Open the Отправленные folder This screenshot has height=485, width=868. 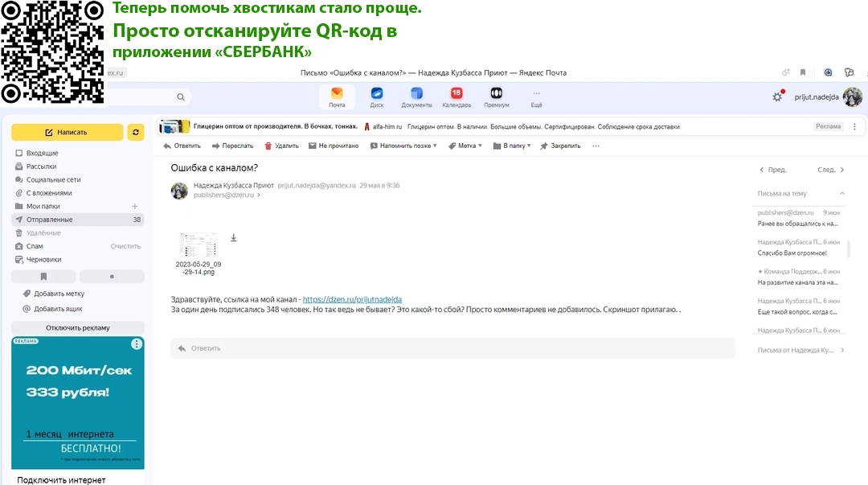(77, 220)
